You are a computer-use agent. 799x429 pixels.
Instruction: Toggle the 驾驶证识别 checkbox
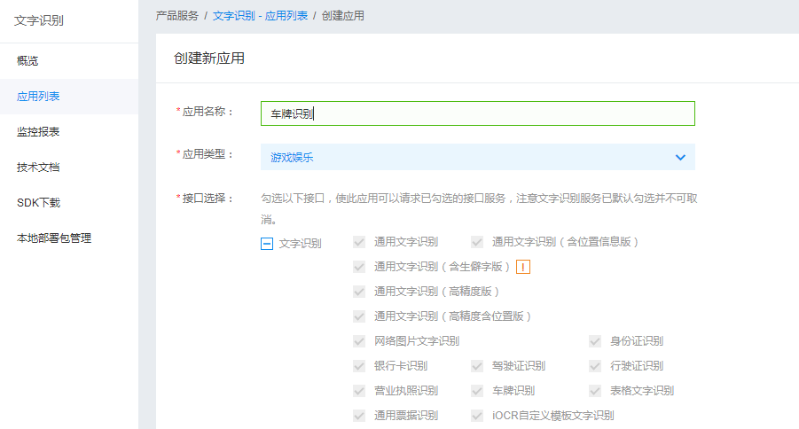(477, 366)
